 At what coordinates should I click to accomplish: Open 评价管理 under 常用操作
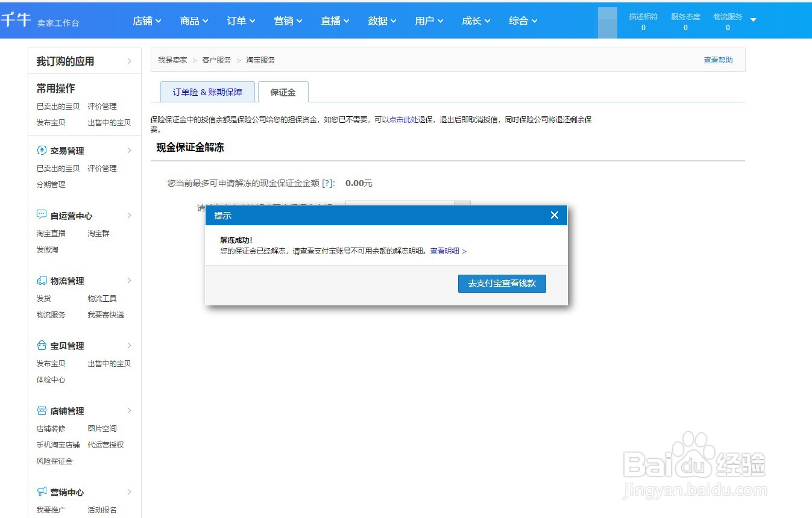[102, 107]
